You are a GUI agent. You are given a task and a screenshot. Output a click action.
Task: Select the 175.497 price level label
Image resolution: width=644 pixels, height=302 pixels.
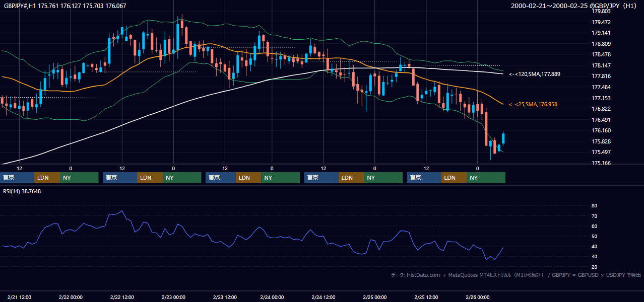(601, 152)
